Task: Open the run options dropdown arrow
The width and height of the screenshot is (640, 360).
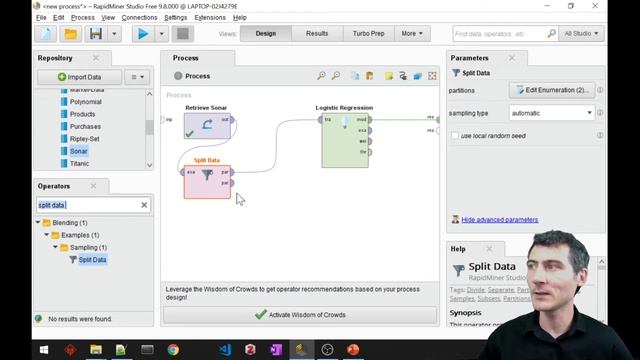Action: point(162,33)
